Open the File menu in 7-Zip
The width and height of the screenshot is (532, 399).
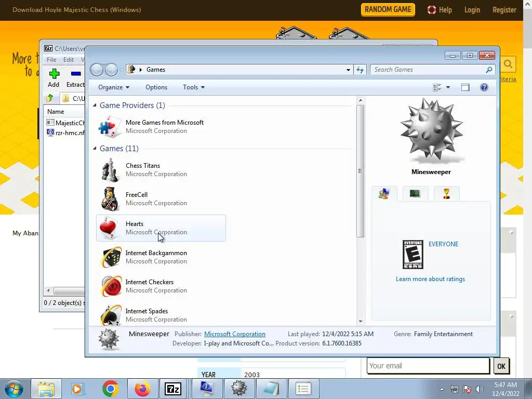[x=51, y=60]
